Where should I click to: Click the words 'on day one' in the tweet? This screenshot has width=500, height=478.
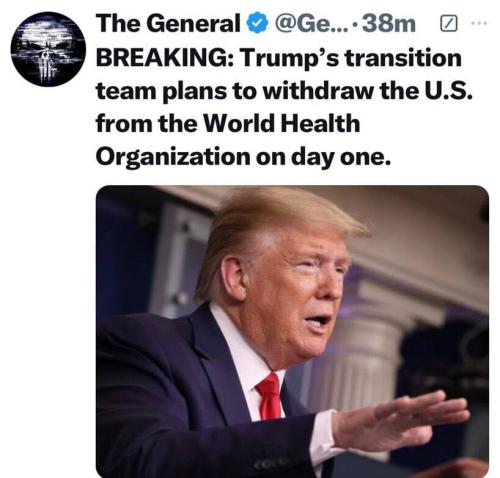pos(323,157)
